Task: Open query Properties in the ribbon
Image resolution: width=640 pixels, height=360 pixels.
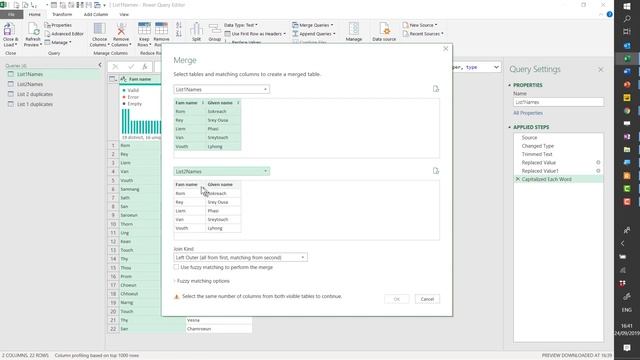Action: coord(58,25)
